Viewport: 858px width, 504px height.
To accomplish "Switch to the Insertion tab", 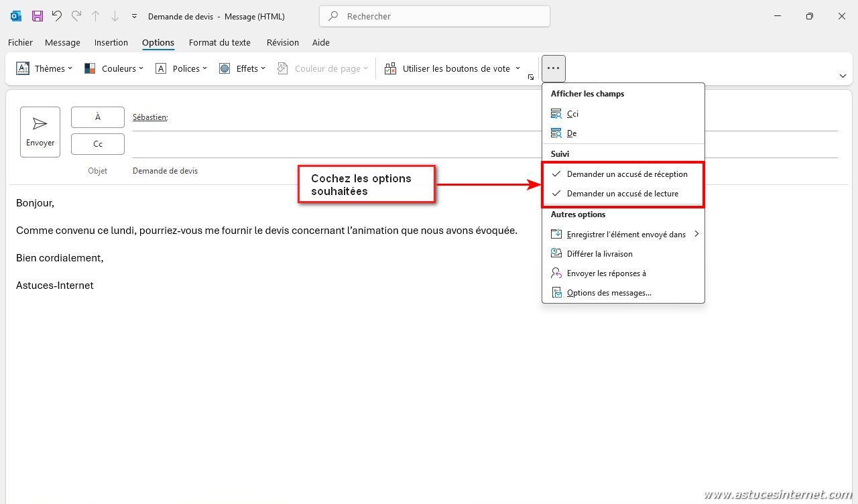I will pos(111,42).
